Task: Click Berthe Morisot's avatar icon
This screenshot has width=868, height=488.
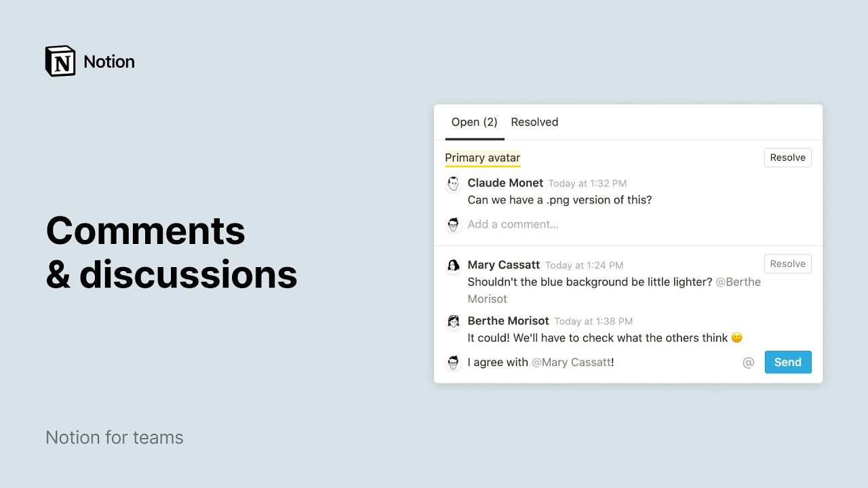Action: (x=453, y=321)
